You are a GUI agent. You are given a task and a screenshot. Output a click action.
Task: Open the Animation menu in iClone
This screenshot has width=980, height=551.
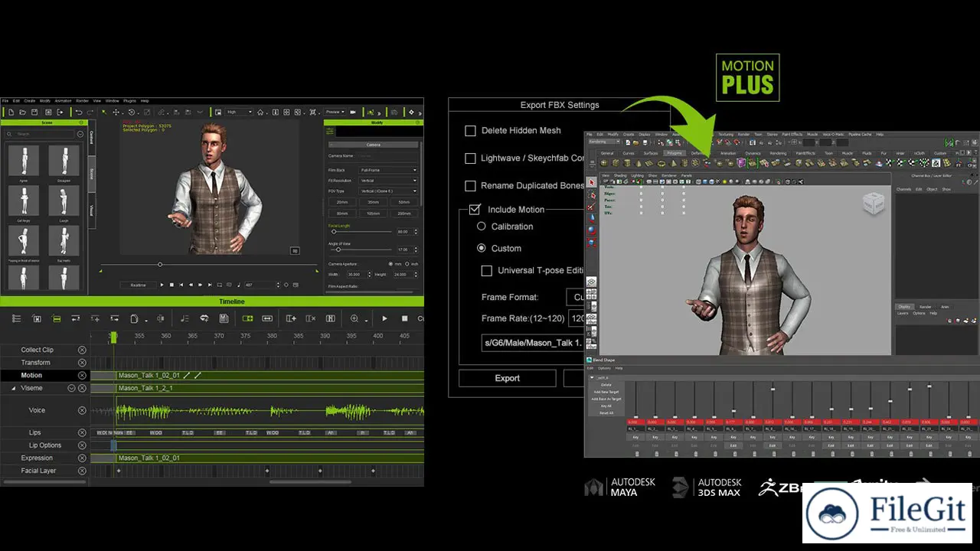click(x=63, y=101)
